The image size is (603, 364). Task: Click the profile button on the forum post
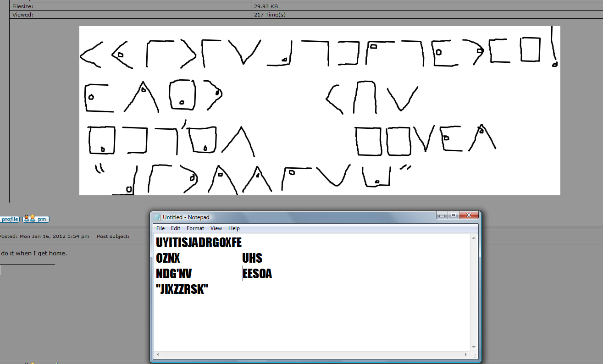[x=9, y=219]
